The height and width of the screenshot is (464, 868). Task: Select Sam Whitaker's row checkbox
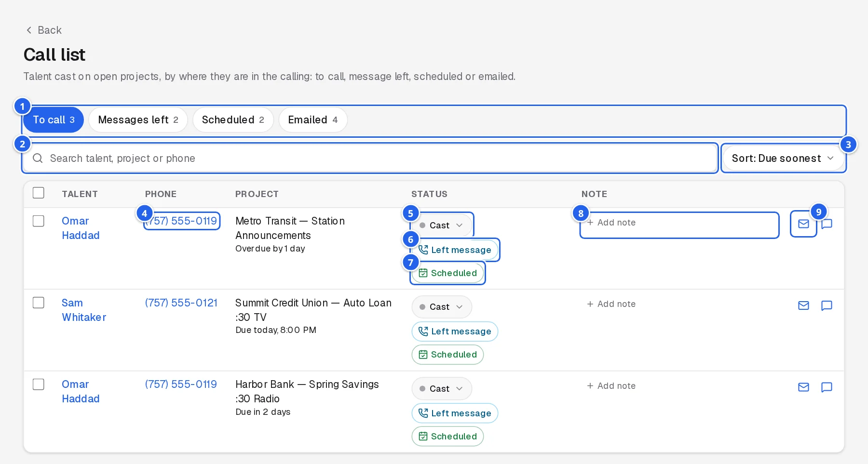click(x=39, y=303)
